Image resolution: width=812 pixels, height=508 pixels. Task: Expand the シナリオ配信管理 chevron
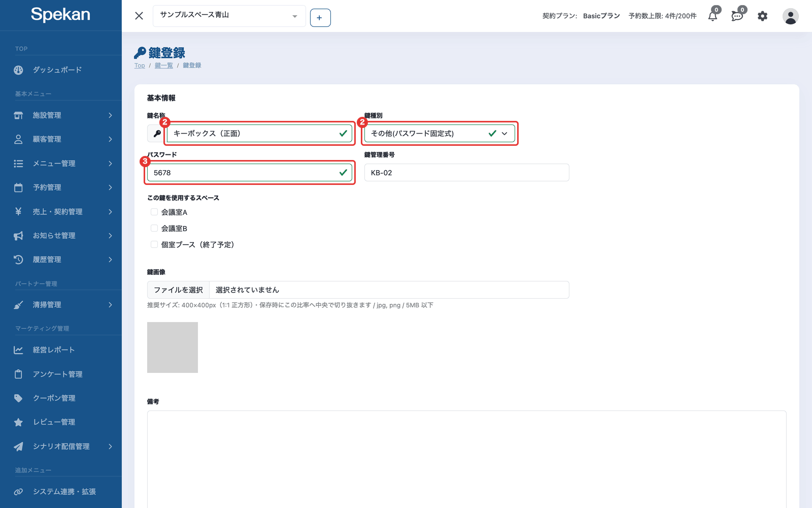pos(110,447)
